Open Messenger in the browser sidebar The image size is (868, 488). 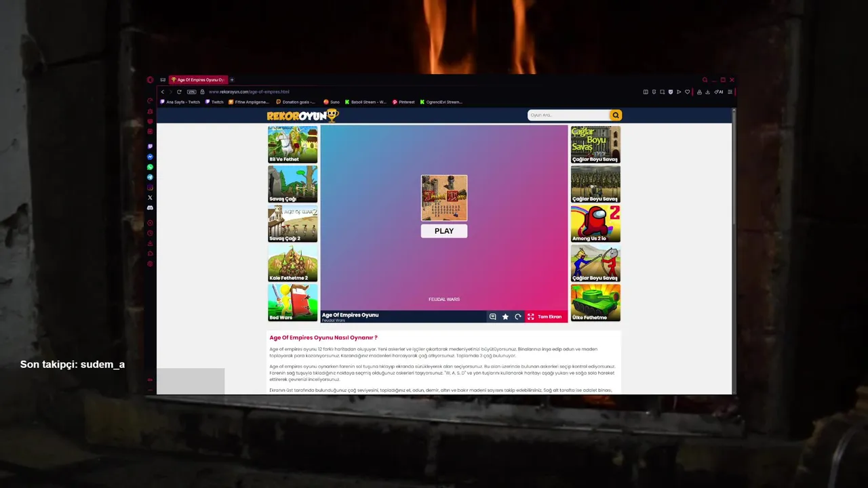[150, 157]
